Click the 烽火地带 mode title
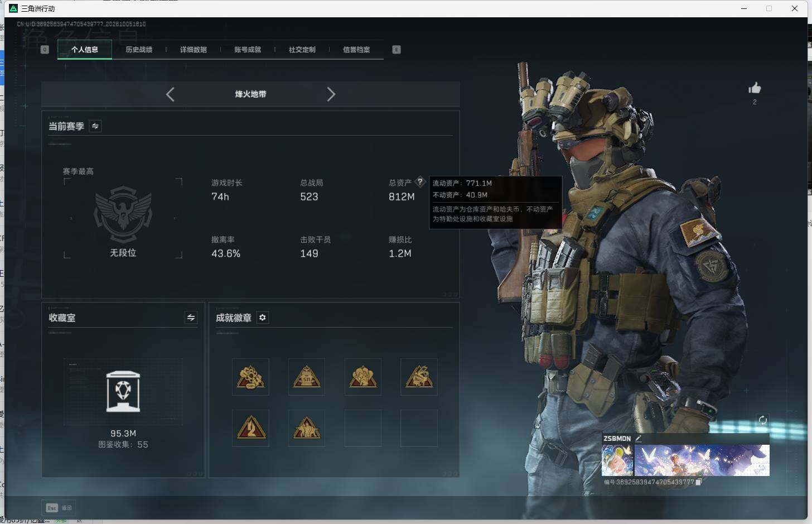Viewport: 812px width, 524px height. [250, 94]
